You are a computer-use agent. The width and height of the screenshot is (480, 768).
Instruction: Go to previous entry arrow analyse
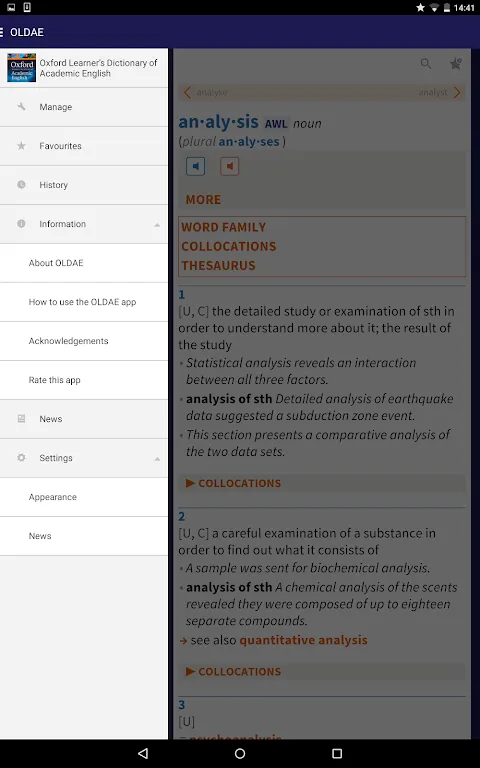point(187,92)
